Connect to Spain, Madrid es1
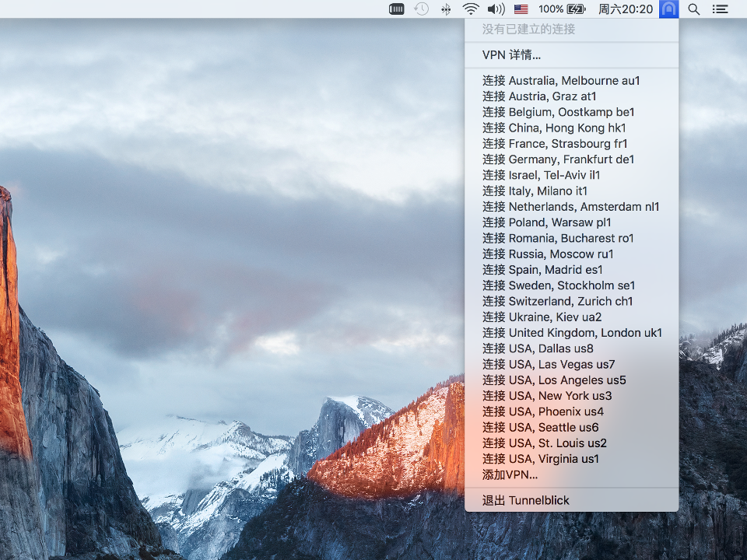747x560 pixels. [x=572, y=270]
